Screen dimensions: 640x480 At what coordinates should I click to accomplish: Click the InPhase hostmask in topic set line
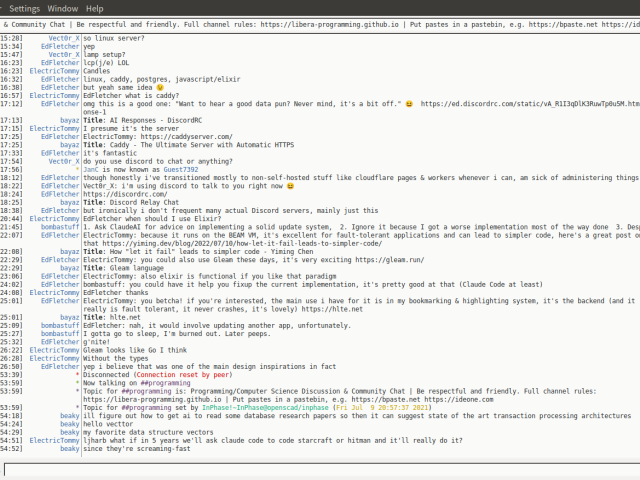(265, 408)
